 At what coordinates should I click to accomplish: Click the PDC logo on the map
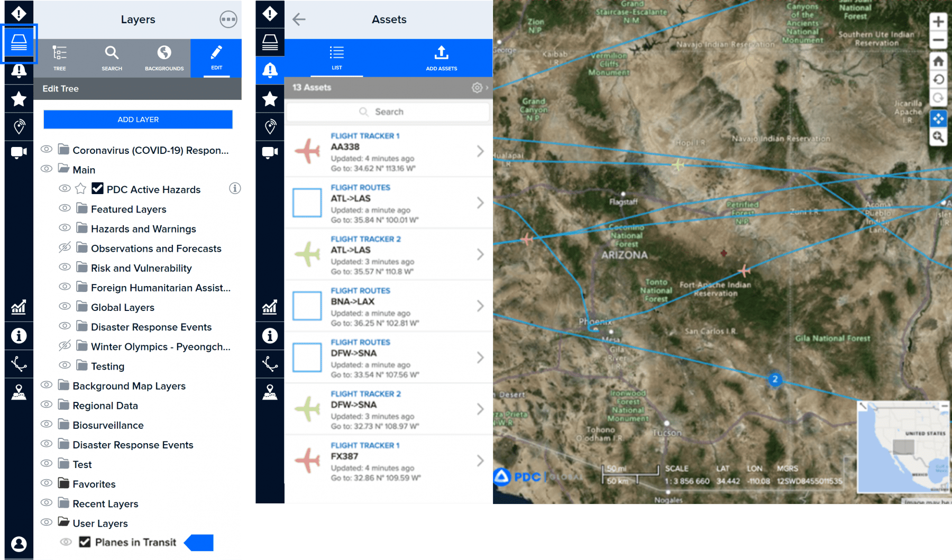pyautogui.click(x=516, y=476)
